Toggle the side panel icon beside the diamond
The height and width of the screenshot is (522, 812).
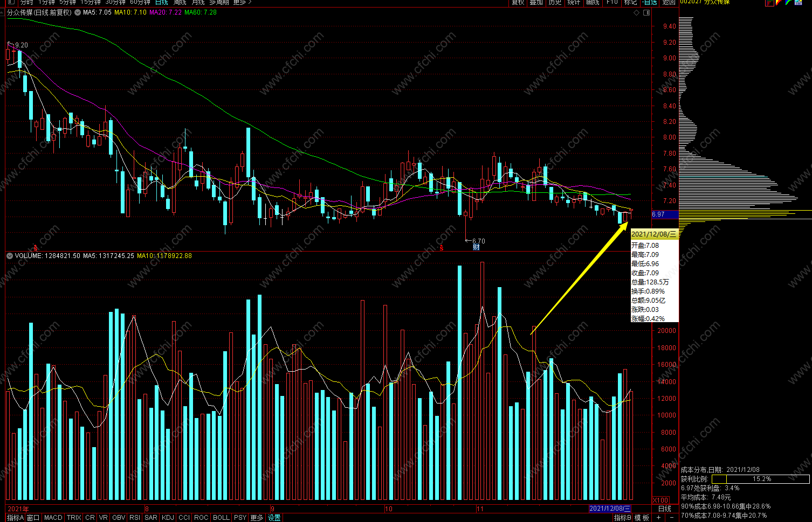tap(646, 12)
